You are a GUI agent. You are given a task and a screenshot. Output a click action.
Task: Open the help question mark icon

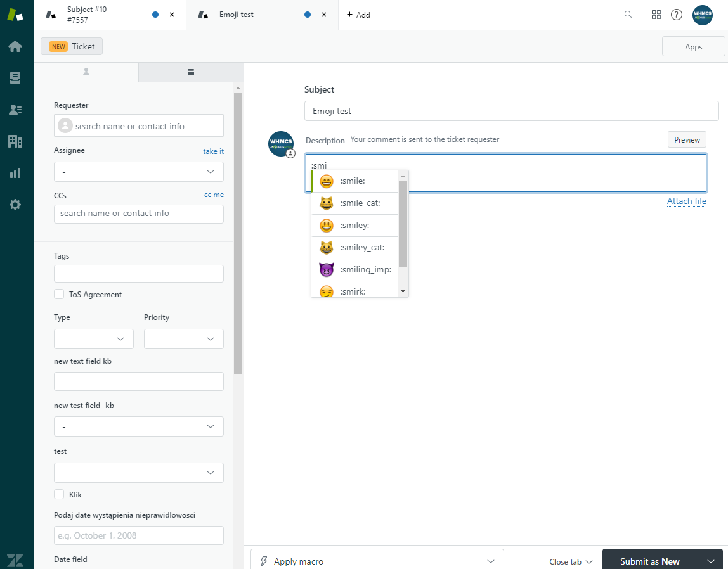[x=677, y=15]
